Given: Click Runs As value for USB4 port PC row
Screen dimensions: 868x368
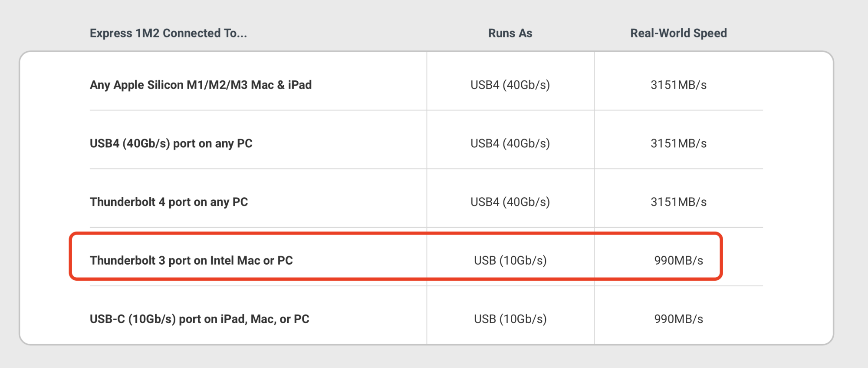Looking at the screenshot, I should pyautogui.click(x=510, y=143).
